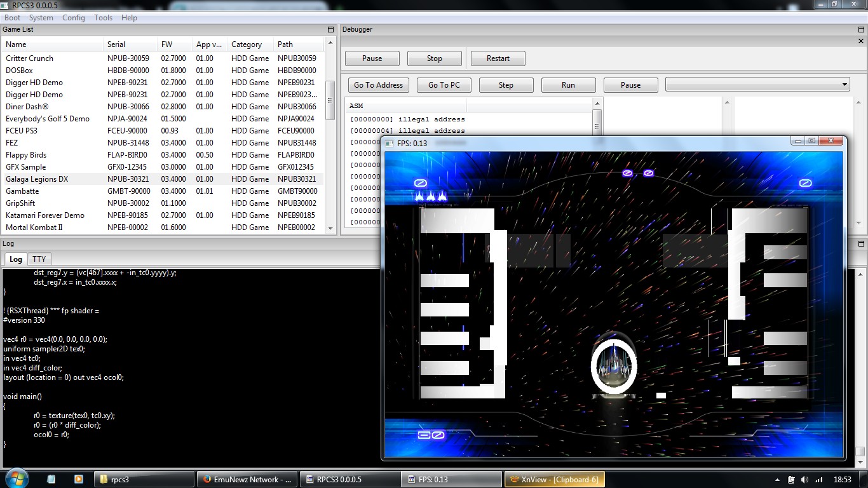868x488 pixels.
Task: Switch to the rpcs3 folder taskbar button
Action: pos(144,479)
